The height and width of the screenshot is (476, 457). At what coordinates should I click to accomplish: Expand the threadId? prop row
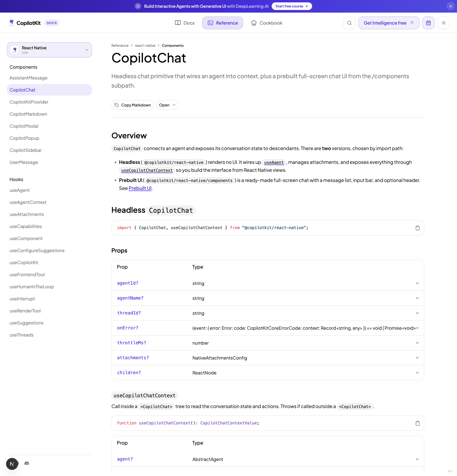coord(268,313)
